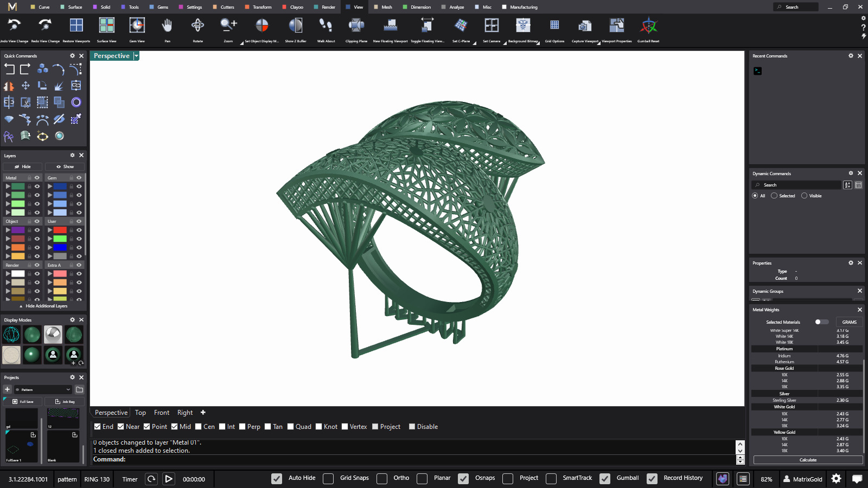Image resolution: width=868 pixels, height=488 pixels.
Task: Open the GRAMS unit dropdown
Action: [849, 322]
